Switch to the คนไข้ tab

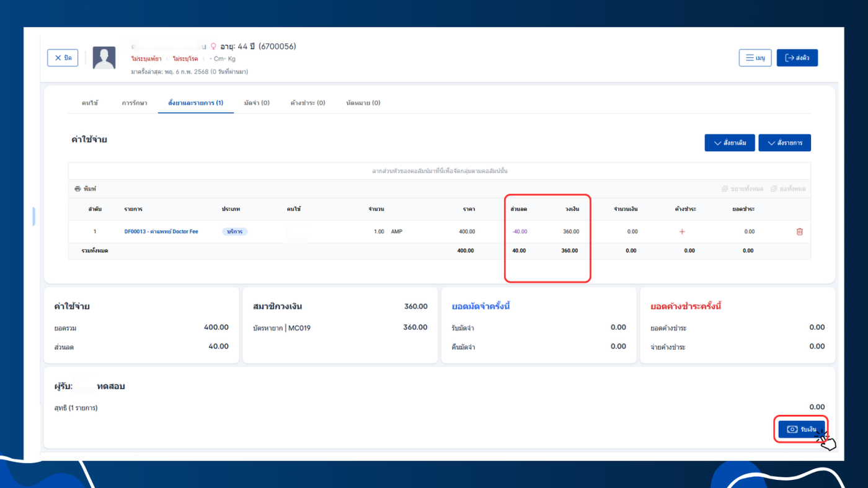90,103
